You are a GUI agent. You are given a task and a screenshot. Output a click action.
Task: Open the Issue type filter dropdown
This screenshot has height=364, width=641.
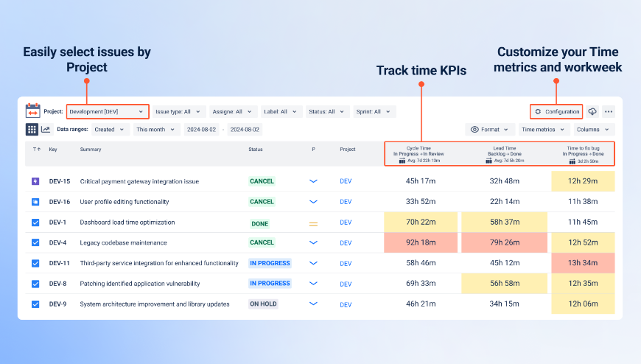(178, 112)
